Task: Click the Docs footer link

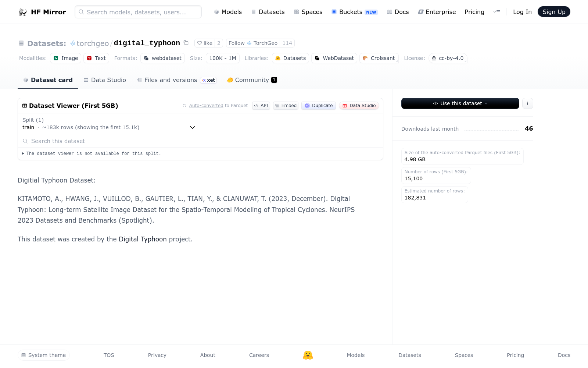Action: pyautogui.click(x=564, y=355)
